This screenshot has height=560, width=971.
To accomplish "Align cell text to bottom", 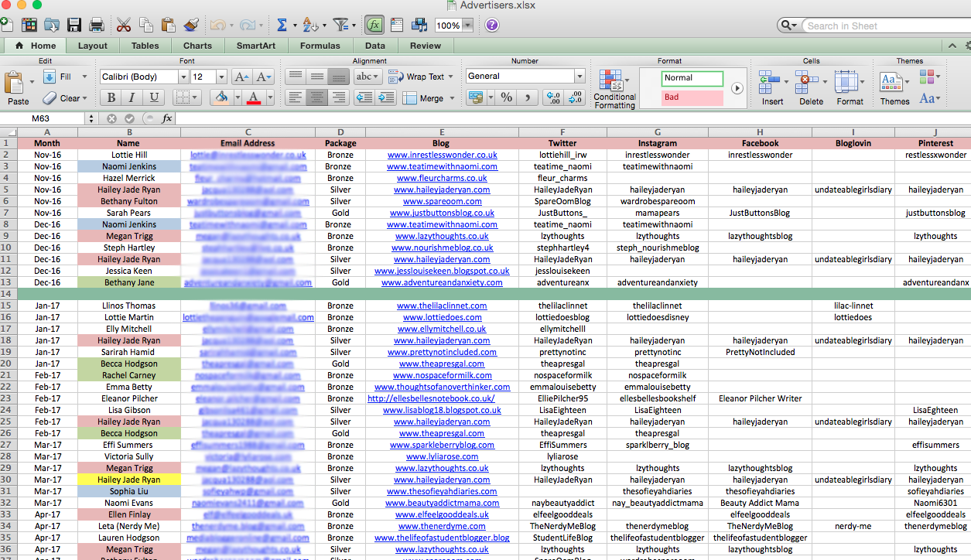I will 337,77.
